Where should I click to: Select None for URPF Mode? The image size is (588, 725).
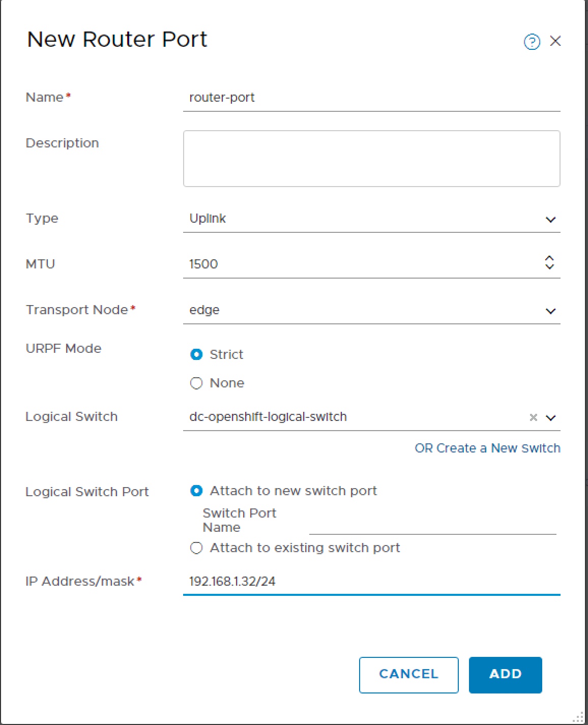196,383
